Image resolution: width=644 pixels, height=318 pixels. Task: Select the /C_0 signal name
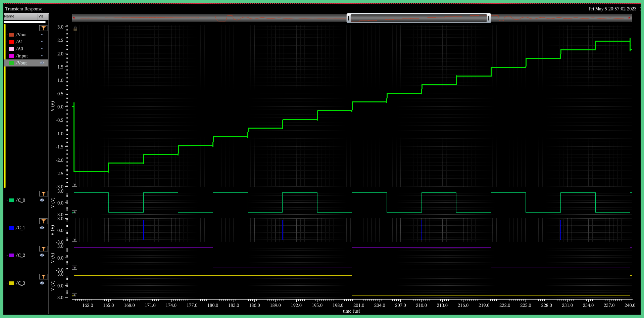tap(20, 200)
